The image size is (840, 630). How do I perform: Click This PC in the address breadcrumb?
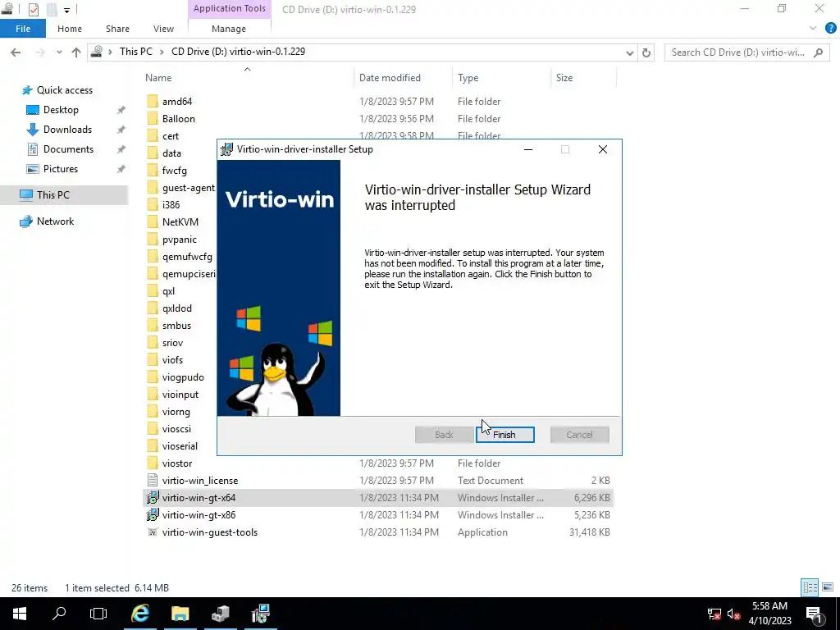click(x=136, y=52)
